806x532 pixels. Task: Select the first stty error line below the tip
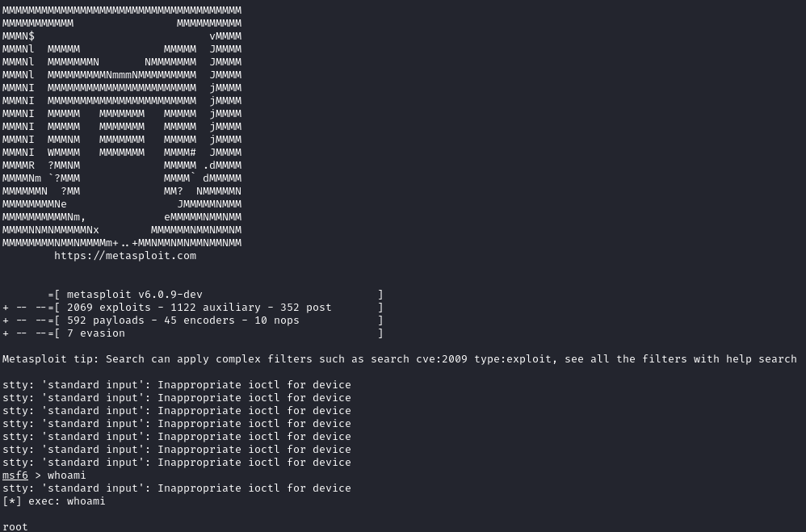[x=177, y=385]
